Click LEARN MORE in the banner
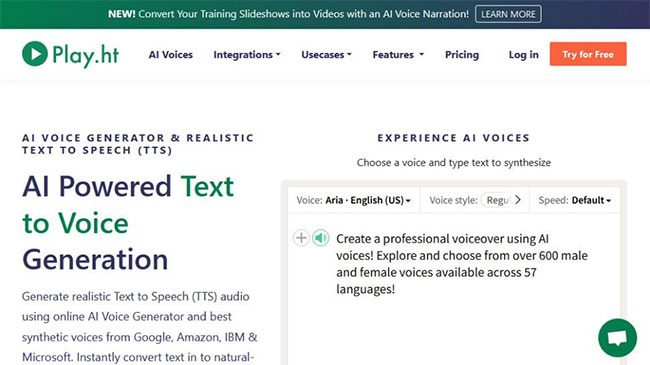Viewport: 650px width, 365px height. click(x=508, y=14)
